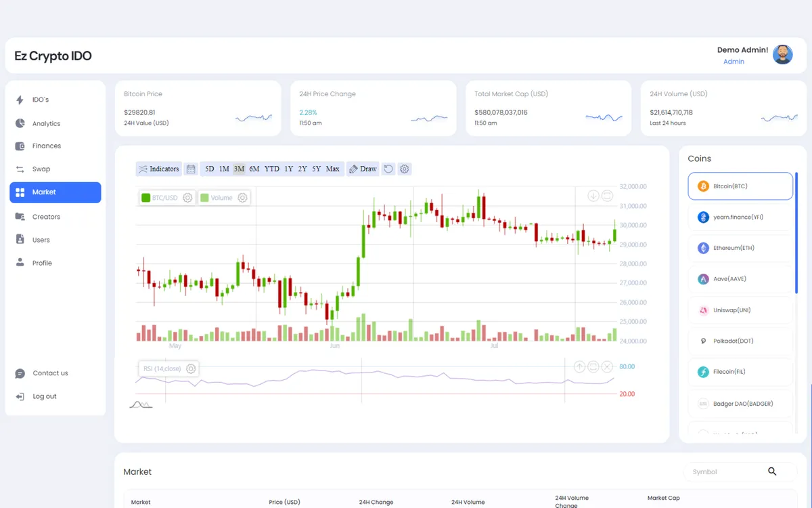
Task: Select Badger DAO(BADGER) in Coins list
Action: pos(740,404)
